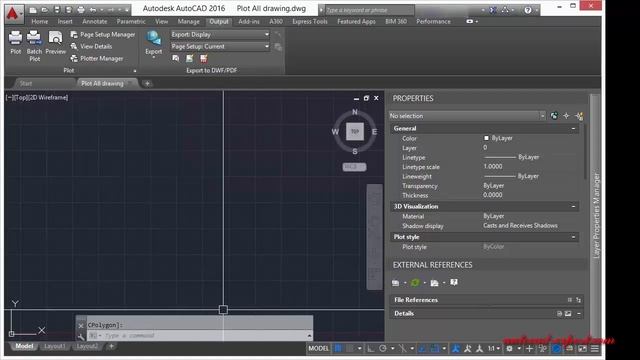The image size is (640, 360).
Task: Open the Help question mark icon
Action: (x=528, y=10)
